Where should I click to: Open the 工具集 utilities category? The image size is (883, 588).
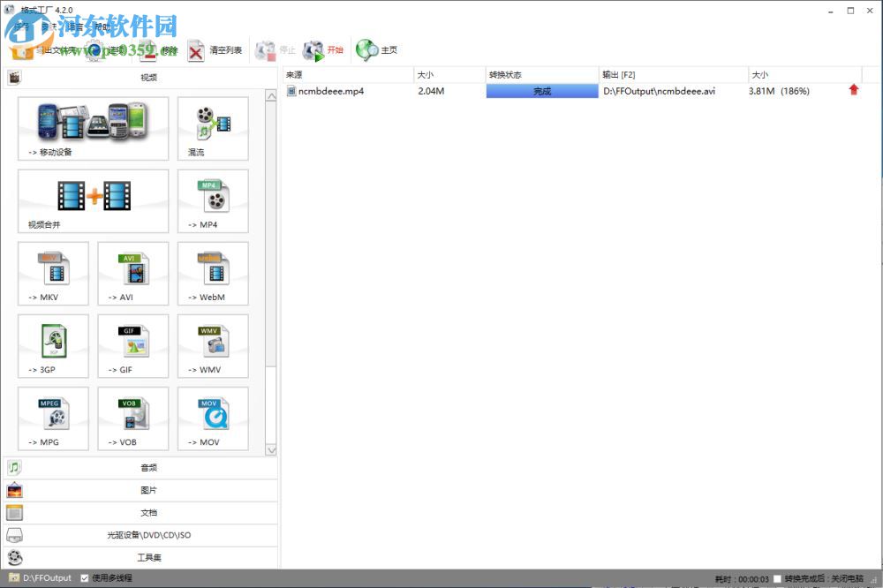coord(140,557)
